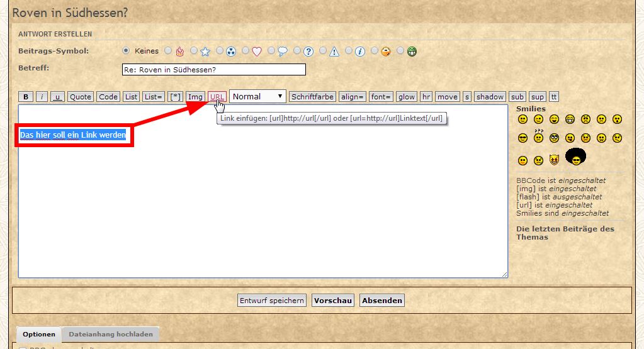The image size is (644, 349).
Task: Click the Absenden button
Action: (x=381, y=301)
